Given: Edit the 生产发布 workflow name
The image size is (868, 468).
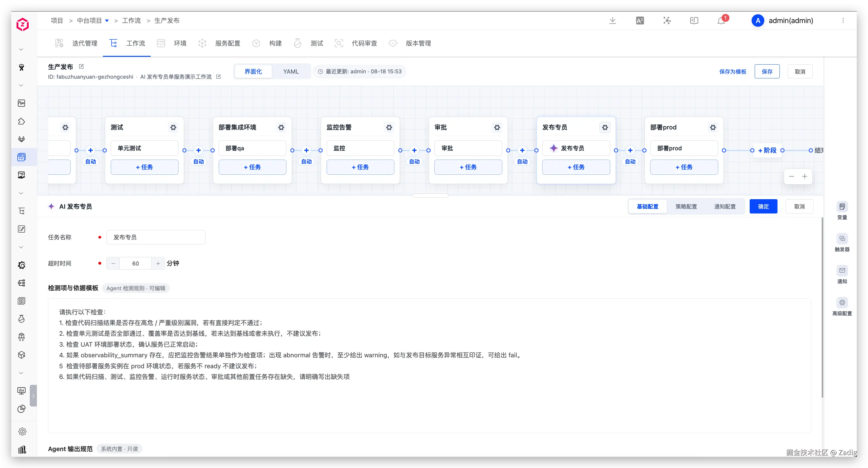Looking at the screenshot, I should click(81, 66).
